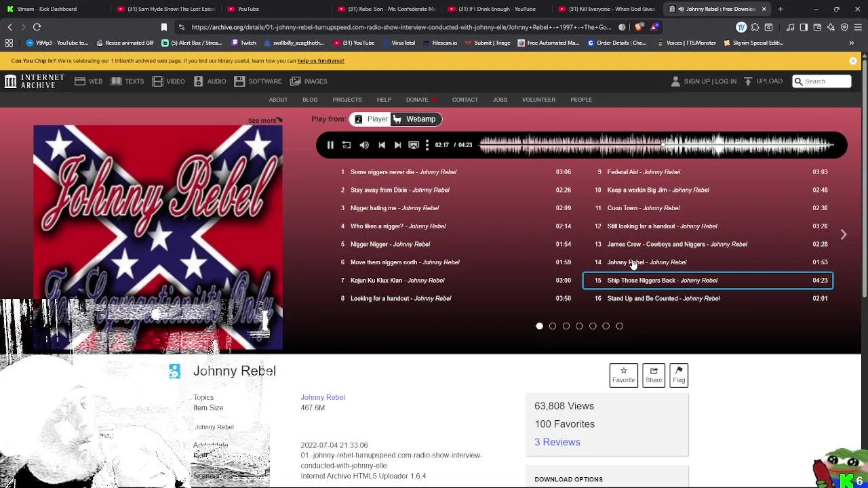
Task: Open Brave Wallet icon
Action: (817, 27)
